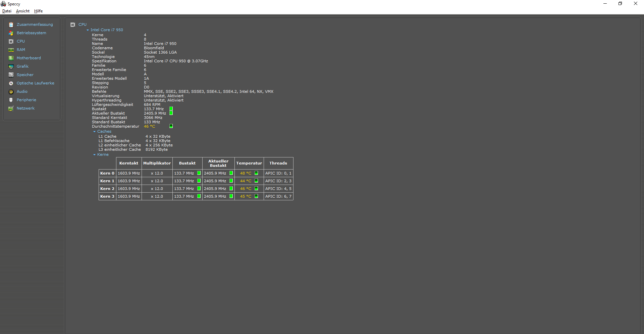Open Optische Laufwerke page
This screenshot has height=334, width=644.
36,83
